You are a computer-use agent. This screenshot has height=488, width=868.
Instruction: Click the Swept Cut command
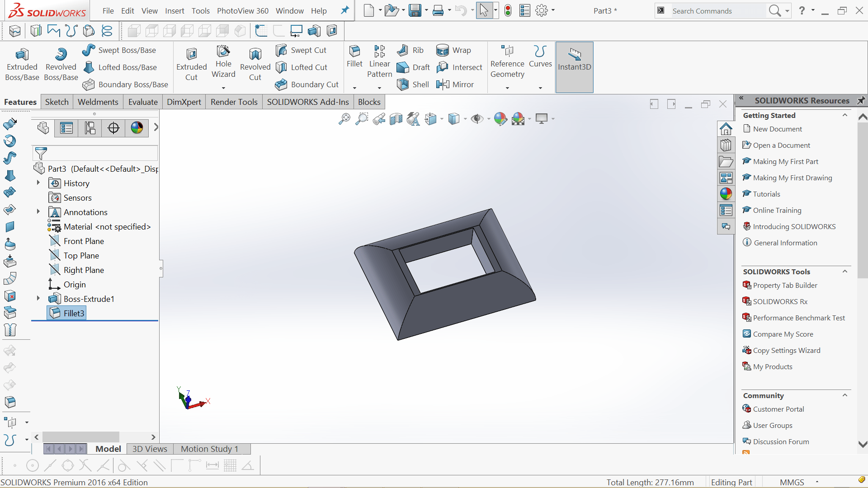tap(301, 50)
